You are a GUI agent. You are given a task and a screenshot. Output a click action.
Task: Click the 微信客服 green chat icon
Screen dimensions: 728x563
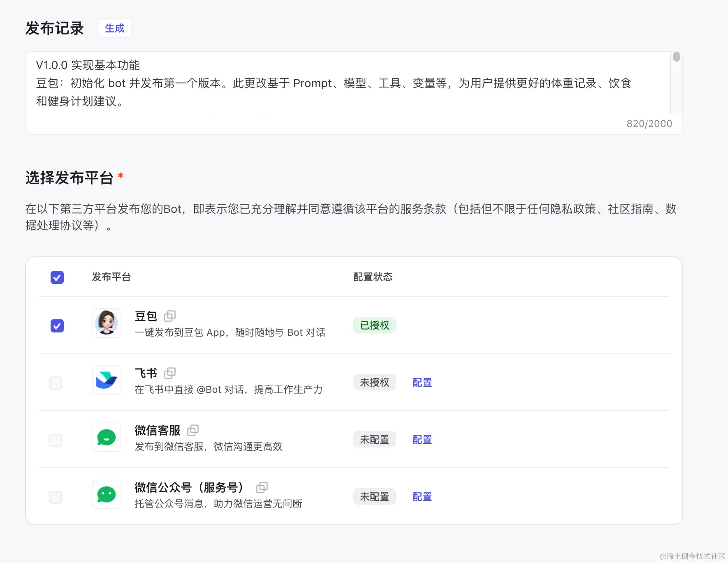pyautogui.click(x=107, y=437)
